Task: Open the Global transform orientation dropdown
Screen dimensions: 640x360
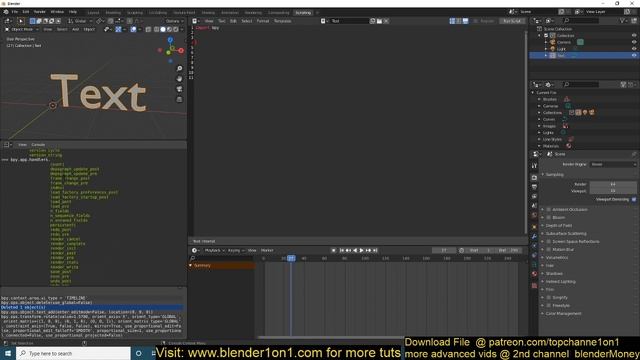Action: tap(80, 21)
